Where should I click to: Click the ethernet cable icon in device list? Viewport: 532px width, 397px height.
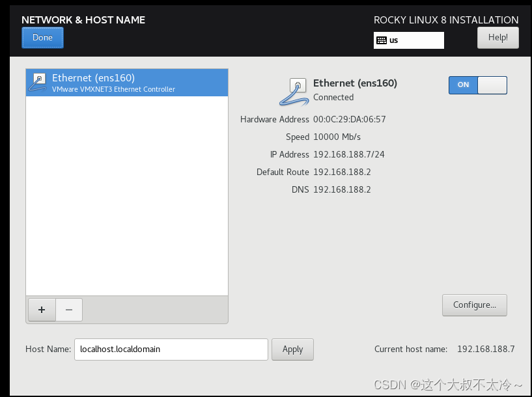pyautogui.click(x=38, y=83)
